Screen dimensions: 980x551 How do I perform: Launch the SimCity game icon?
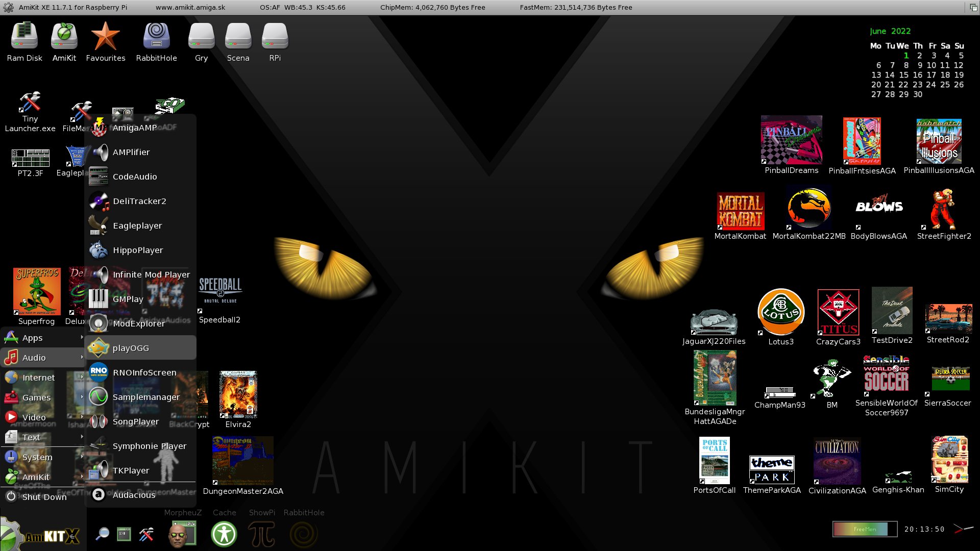tap(949, 459)
